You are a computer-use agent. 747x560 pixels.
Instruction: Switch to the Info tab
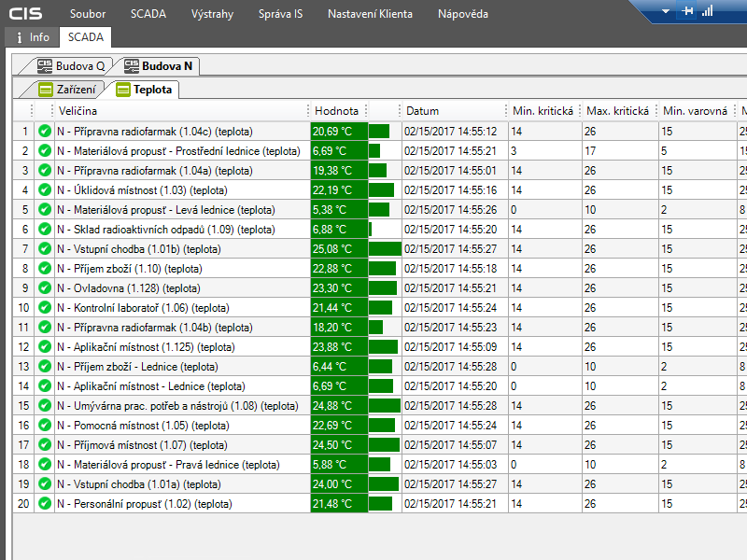33,37
